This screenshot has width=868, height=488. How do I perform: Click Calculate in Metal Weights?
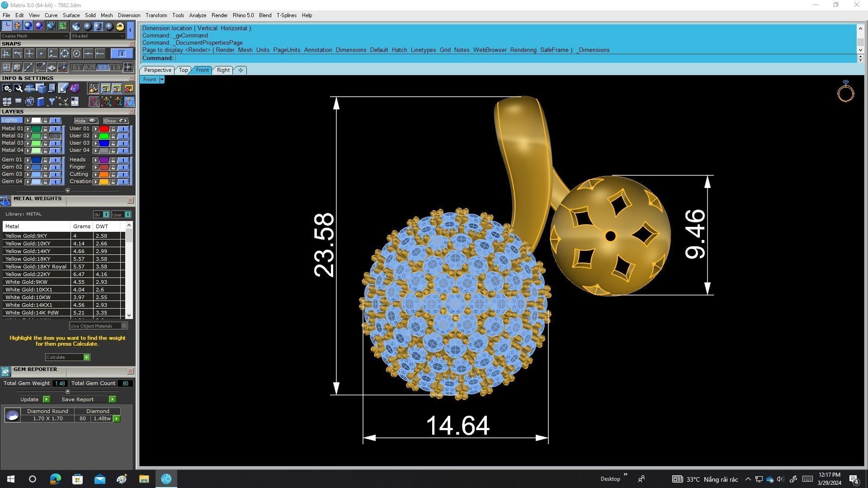point(67,357)
